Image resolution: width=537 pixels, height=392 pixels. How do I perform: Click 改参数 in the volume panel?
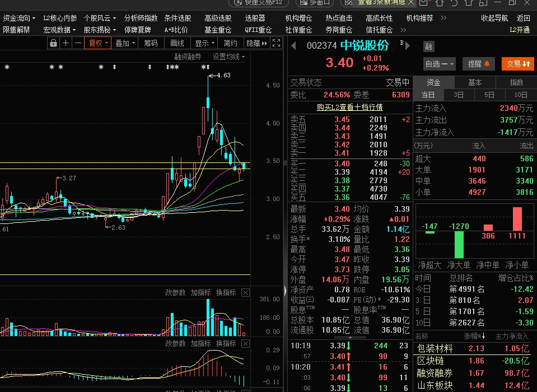(x=175, y=293)
